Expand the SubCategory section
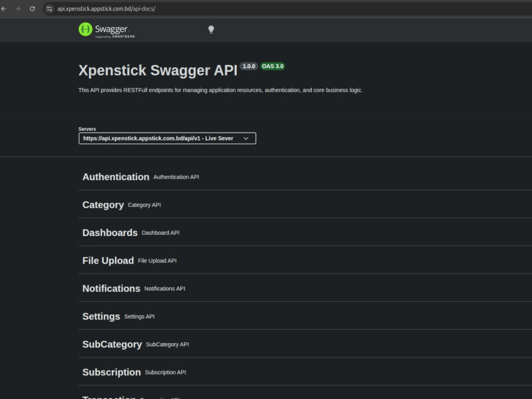Viewport: 532px width, 399px height. [305, 344]
